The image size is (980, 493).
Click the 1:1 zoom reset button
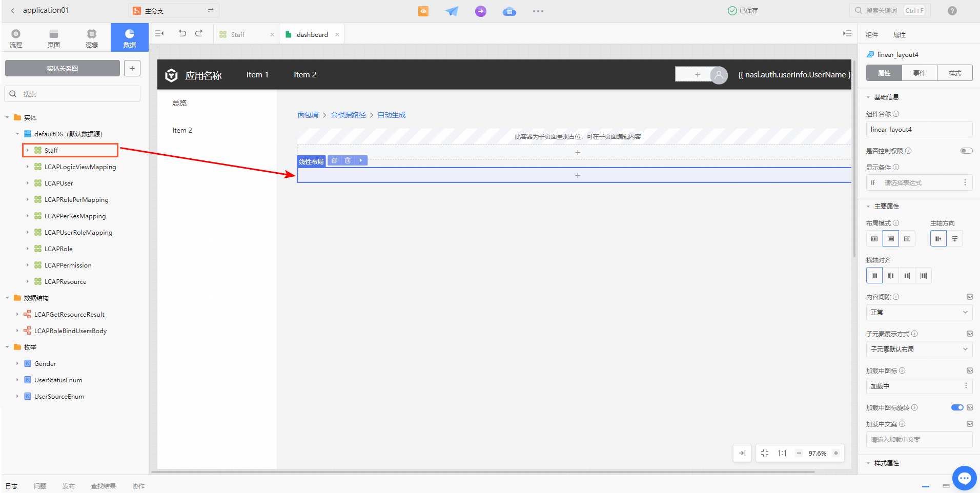[x=782, y=453]
